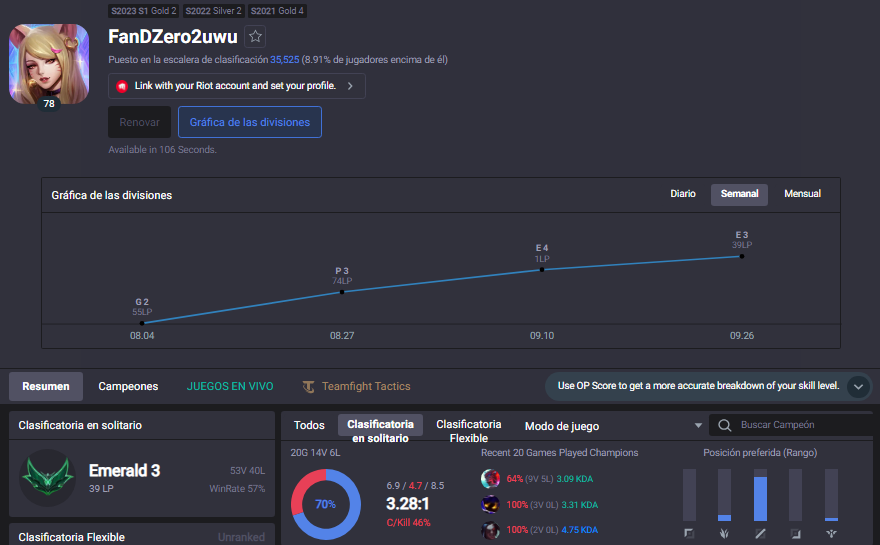Click the support position bar
The width and height of the screenshot is (880, 545).
pyautogui.click(x=831, y=495)
